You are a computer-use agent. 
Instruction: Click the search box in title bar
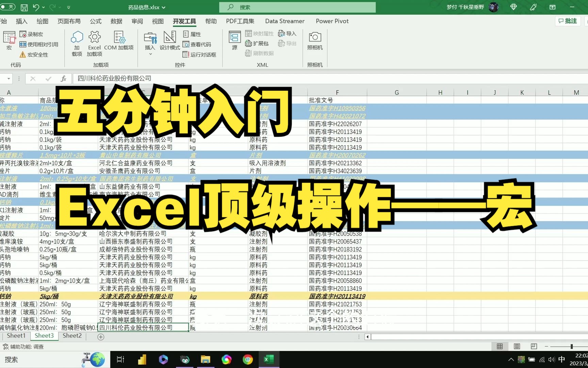coord(297,7)
